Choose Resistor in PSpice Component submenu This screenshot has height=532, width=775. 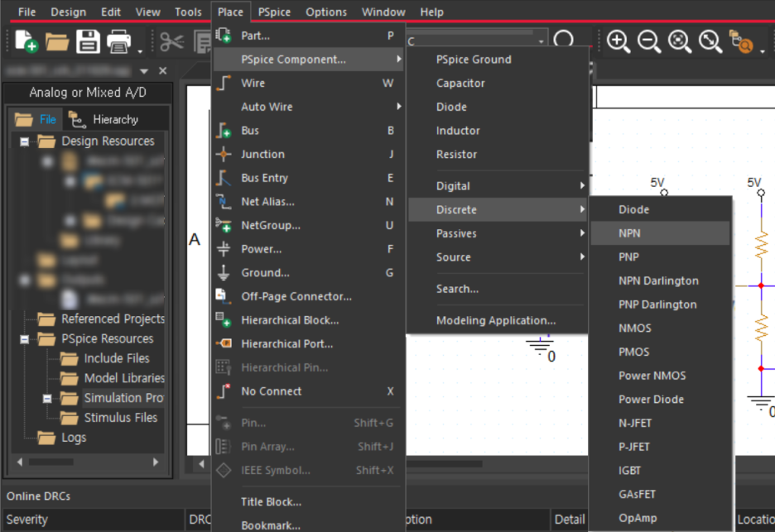point(498,154)
